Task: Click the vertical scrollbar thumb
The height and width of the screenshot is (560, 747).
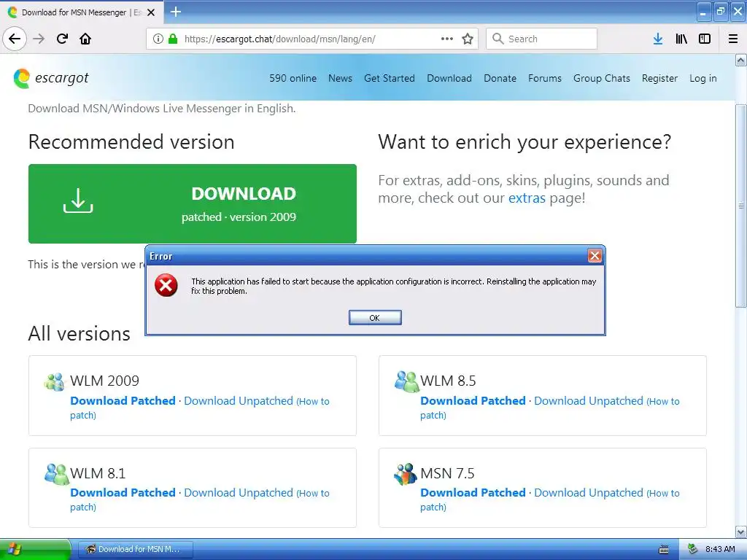Action: pos(741,206)
